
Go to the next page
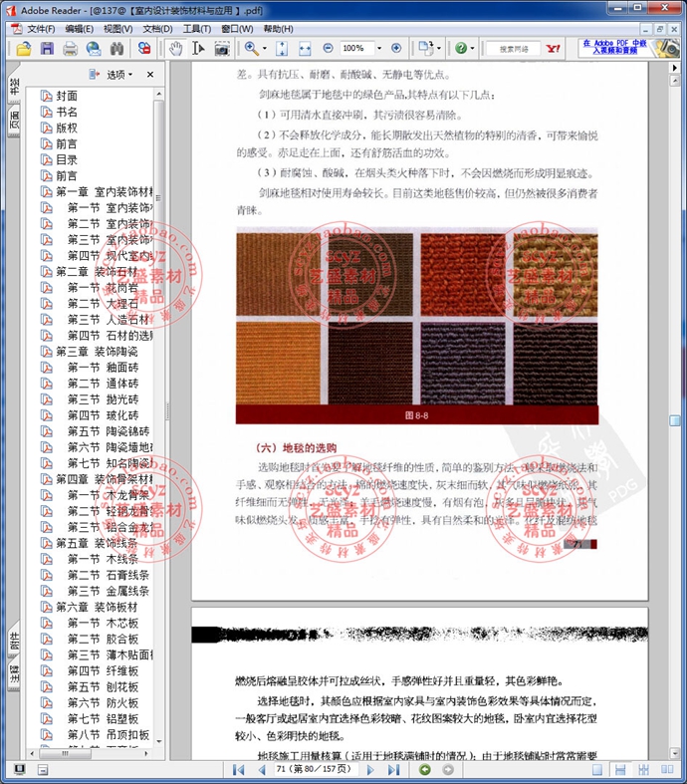tap(370, 769)
